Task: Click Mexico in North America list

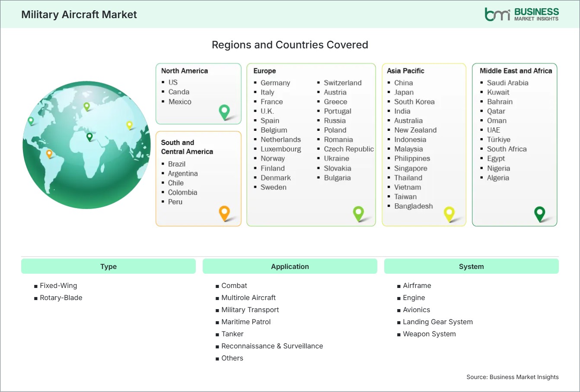Action: pyautogui.click(x=180, y=102)
